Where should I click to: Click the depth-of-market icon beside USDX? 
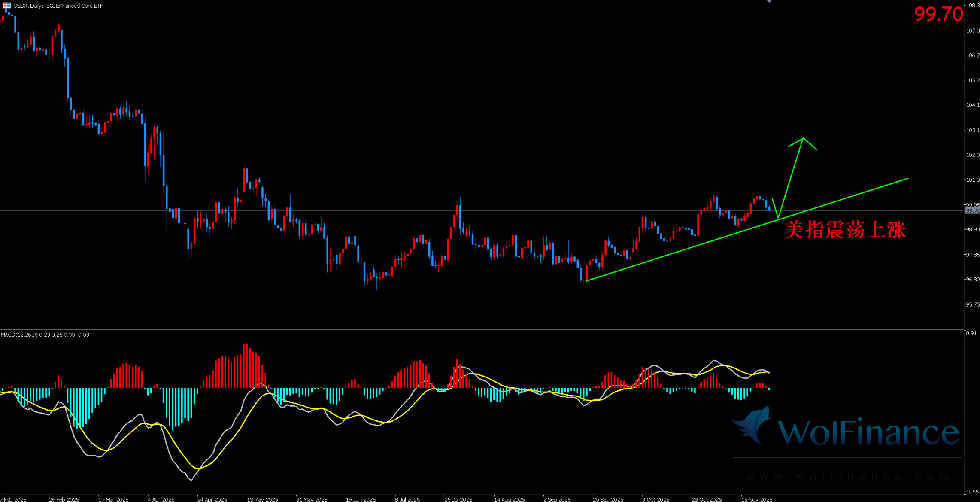[6, 6]
